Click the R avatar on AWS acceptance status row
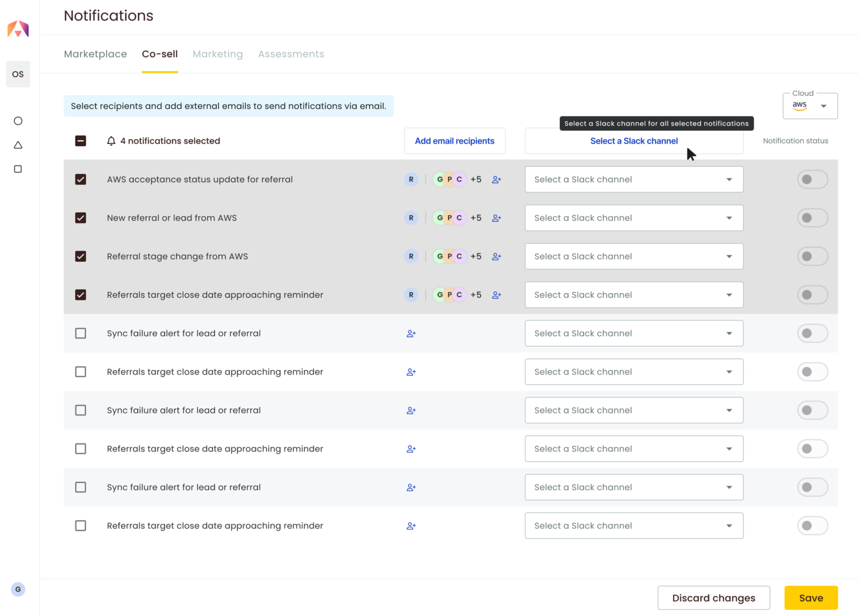 click(411, 180)
